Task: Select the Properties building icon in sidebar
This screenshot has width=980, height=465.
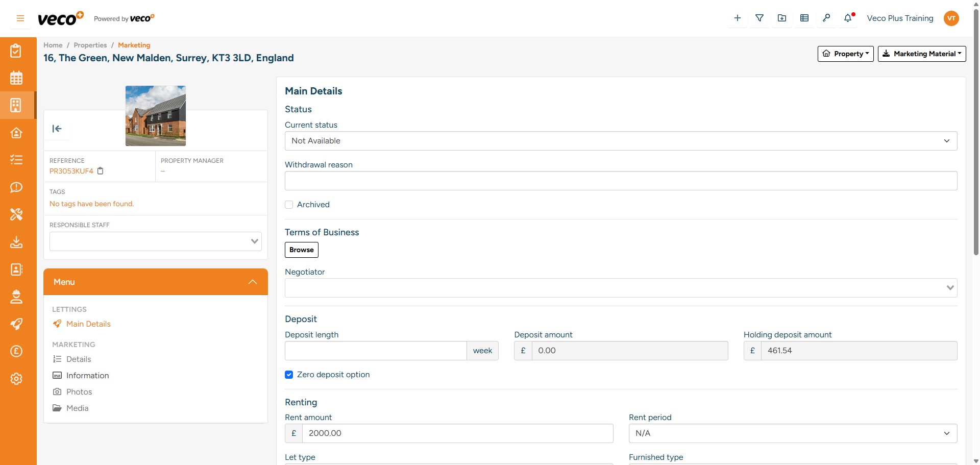Action: tap(17, 105)
